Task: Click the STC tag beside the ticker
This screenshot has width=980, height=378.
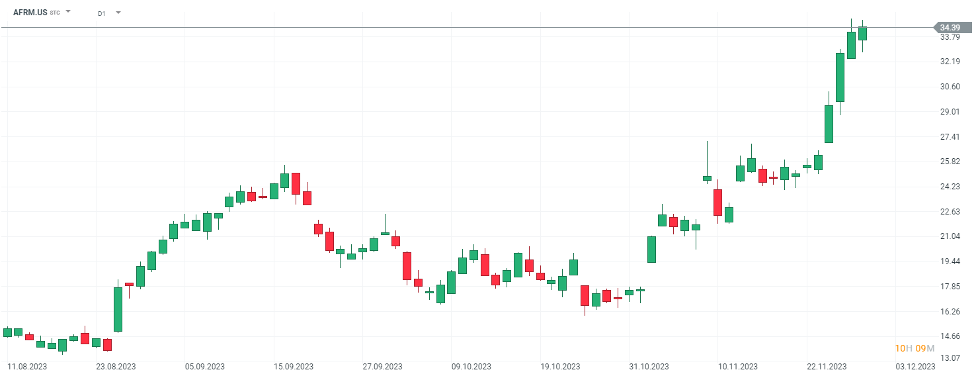Action: click(55, 13)
